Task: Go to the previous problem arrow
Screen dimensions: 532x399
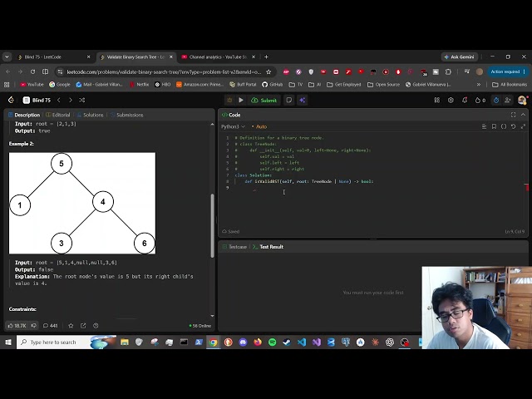Action: (59, 100)
